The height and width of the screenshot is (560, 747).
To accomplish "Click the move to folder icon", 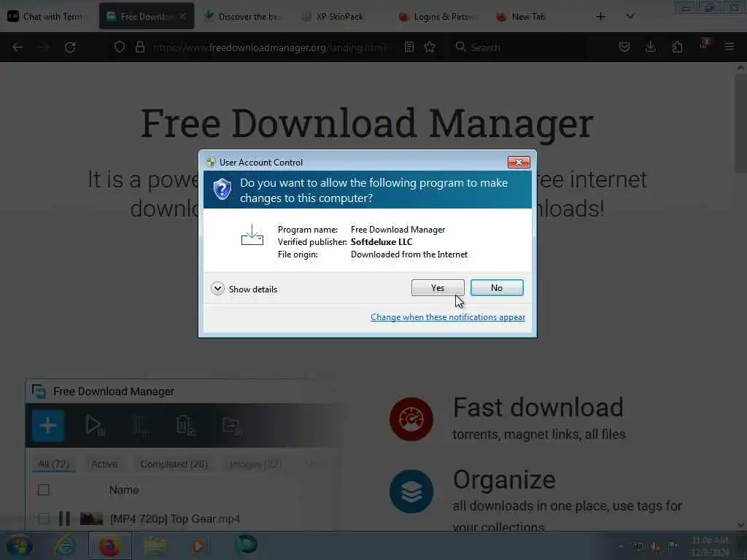I will coord(232,425).
